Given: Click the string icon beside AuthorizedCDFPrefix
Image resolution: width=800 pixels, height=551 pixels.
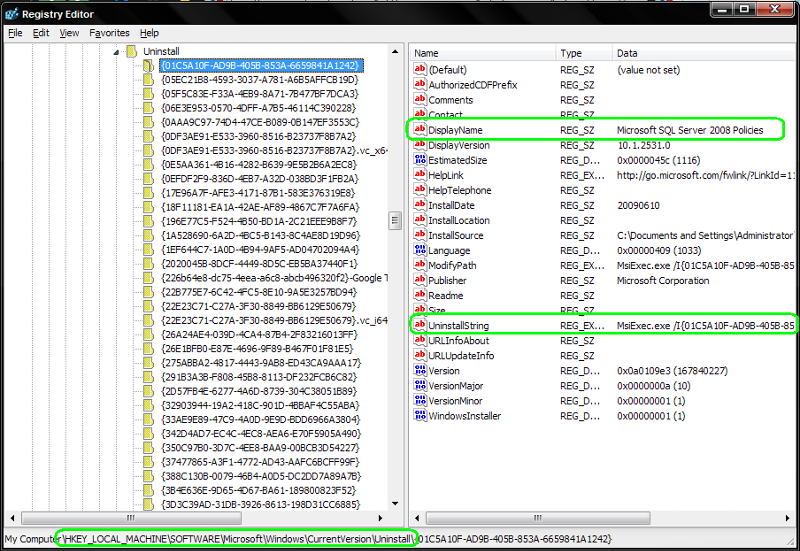Looking at the screenshot, I should [x=420, y=84].
